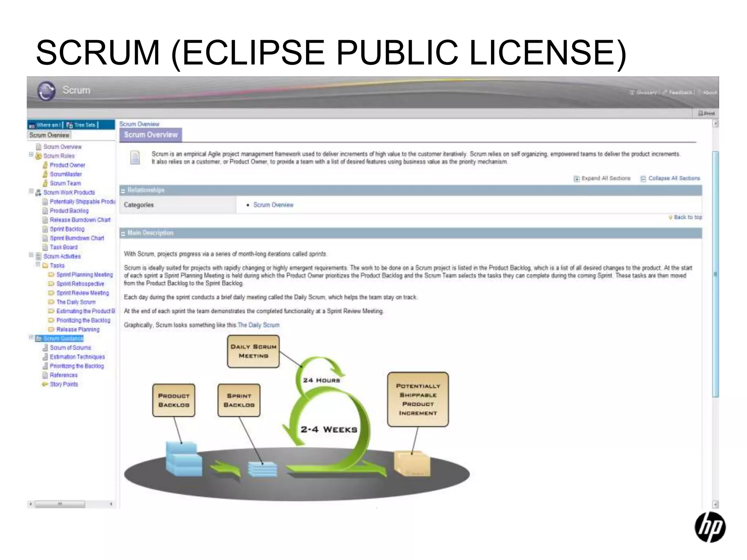This screenshot has width=747, height=560.
Task: Click the Scrum Team role icon
Action: tap(45, 183)
